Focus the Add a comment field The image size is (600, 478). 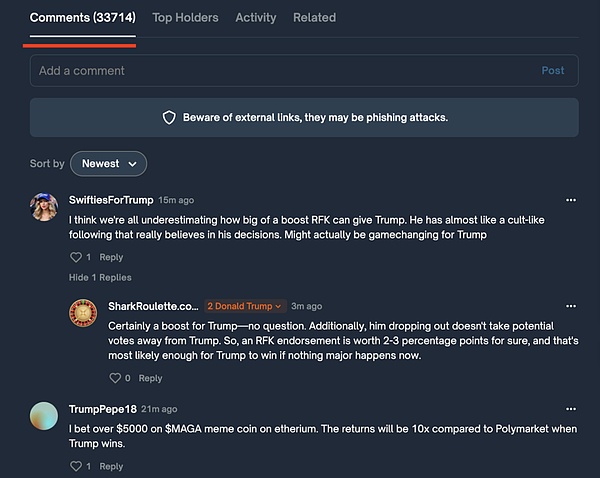(280, 71)
